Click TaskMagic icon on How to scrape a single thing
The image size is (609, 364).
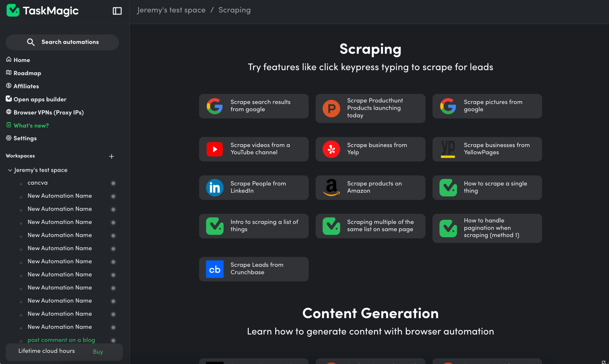click(448, 188)
